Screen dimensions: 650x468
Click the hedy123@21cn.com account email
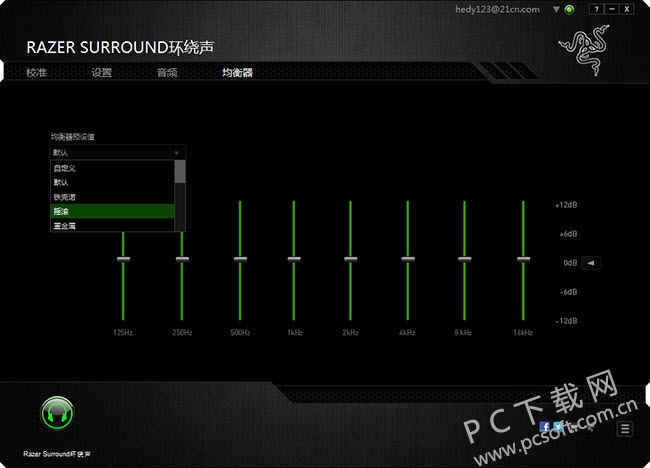click(x=497, y=9)
